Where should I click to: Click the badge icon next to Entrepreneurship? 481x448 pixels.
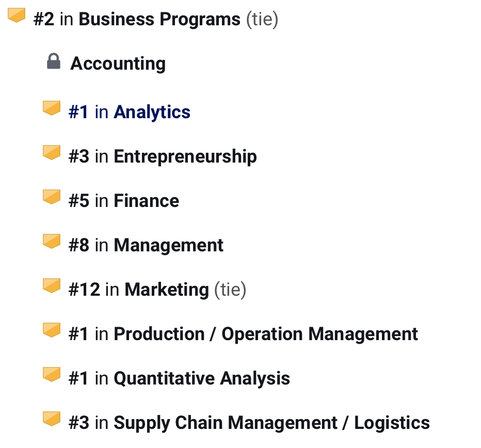pyautogui.click(x=52, y=152)
